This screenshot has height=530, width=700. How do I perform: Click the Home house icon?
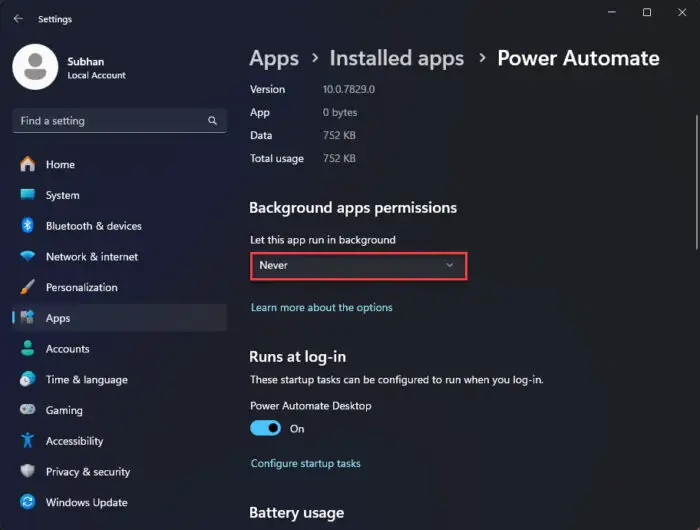point(28,164)
